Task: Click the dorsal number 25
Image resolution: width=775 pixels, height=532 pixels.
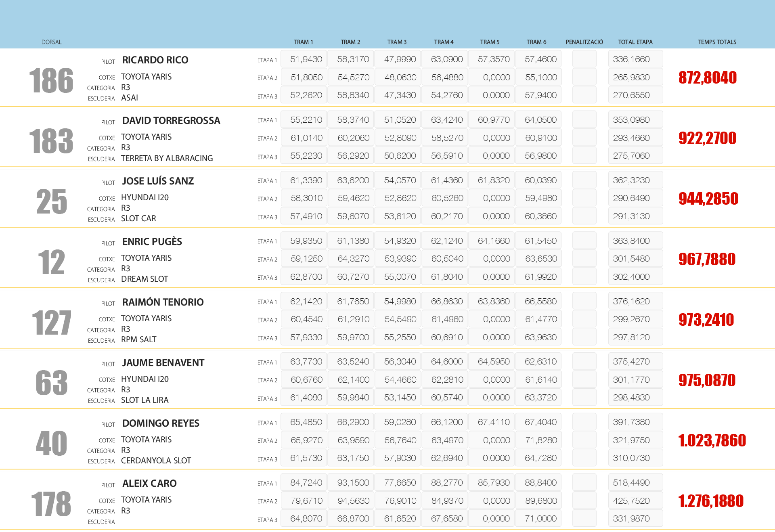Action: [51, 201]
